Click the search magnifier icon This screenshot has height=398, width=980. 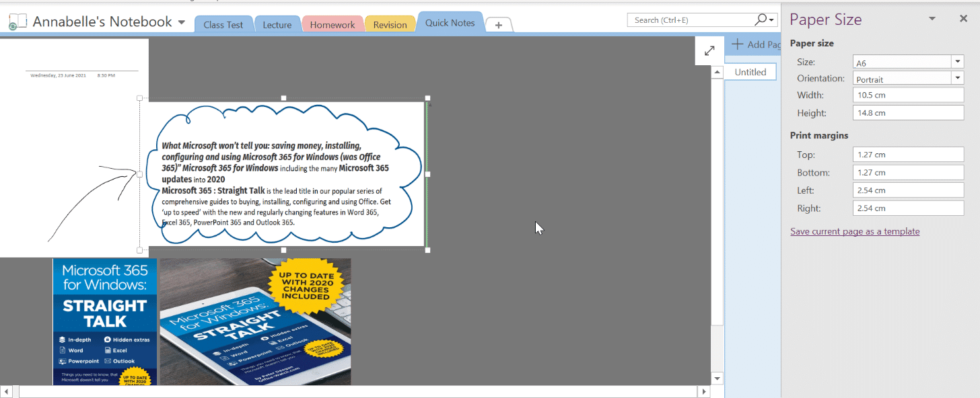(x=762, y=19)
